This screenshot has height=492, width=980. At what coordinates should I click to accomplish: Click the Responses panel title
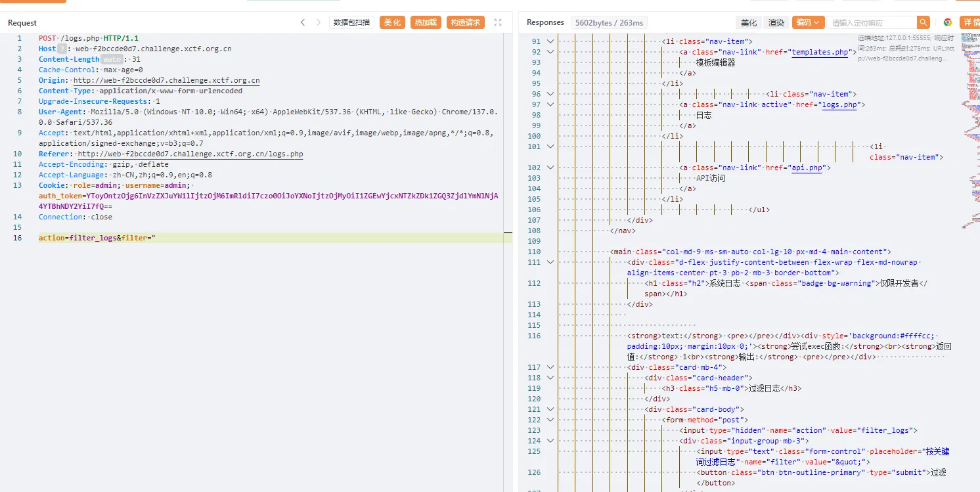tap(545, 22)
